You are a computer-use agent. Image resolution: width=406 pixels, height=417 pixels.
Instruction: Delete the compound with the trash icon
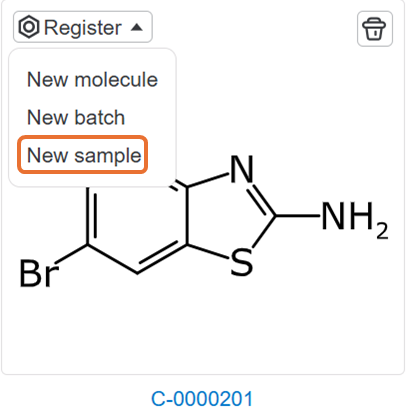tap(374, 29)
